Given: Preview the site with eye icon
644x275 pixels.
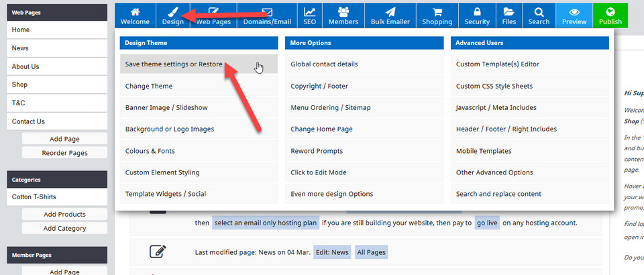Looking at the screenshot, I should pyautogui.click(x=574, y=12).
